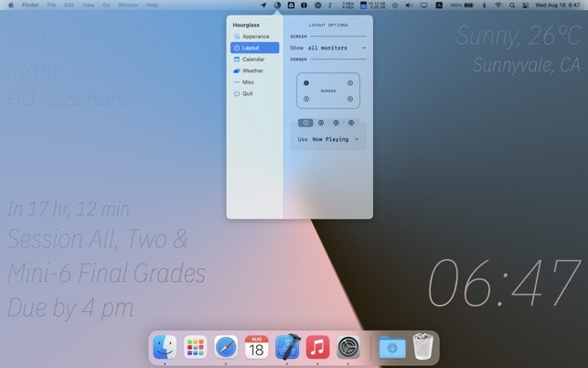The height and width of the screenshot is (368, 588).
Task: Click the Sunnyvale, CA location text
Action: [527, 65]
